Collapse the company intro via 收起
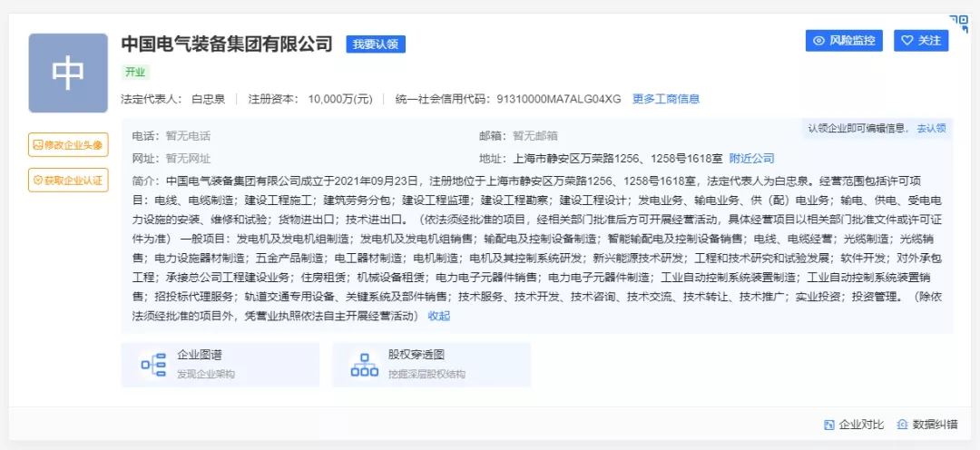The width and height of the screenshot is (980, 450). 438,316
